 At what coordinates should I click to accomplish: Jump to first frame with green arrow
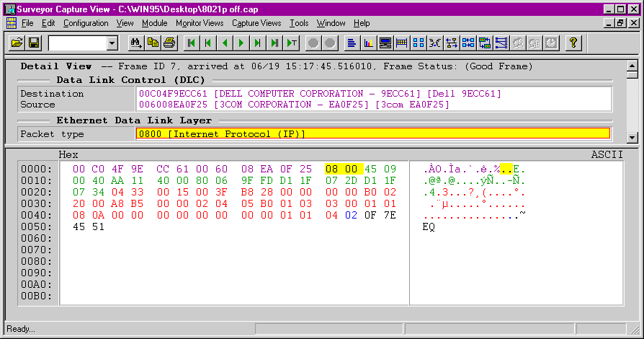click(191, 43)
